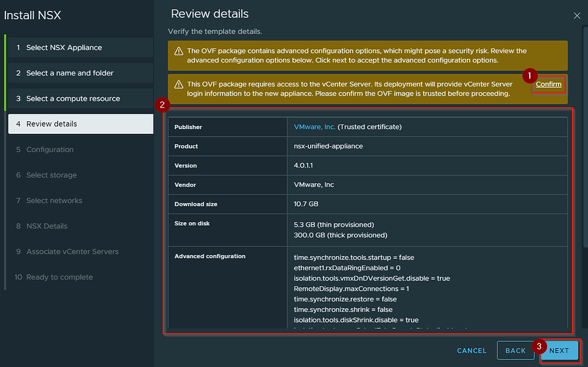Go to step 2 Select a name and folder
588x367 pixels.
(80, 73)
